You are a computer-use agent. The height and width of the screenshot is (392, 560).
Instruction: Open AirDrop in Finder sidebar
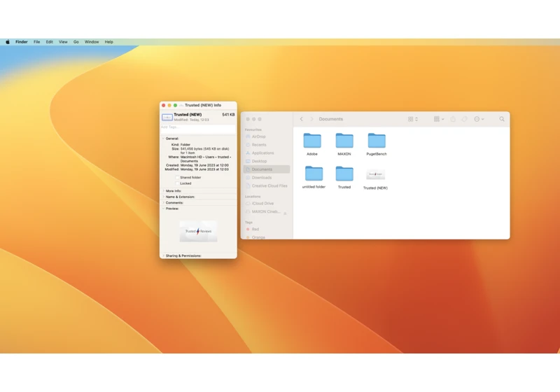258,136
